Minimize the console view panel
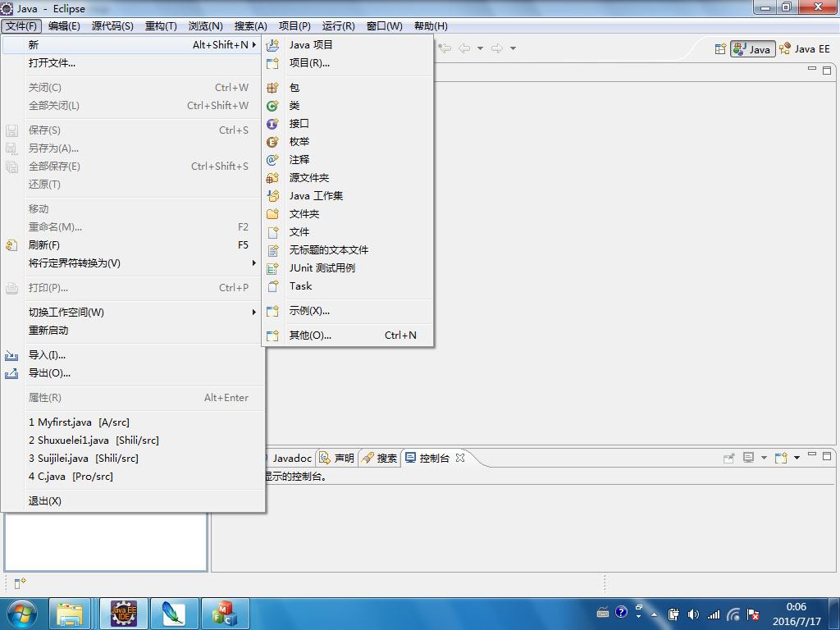 click(812, 455)
